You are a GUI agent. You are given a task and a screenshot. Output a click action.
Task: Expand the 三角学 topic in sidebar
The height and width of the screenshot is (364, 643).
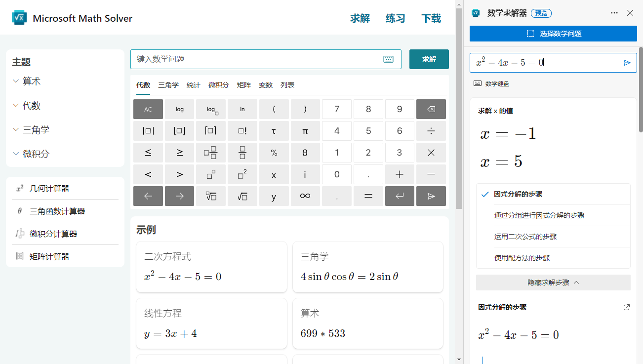[31, 130]
